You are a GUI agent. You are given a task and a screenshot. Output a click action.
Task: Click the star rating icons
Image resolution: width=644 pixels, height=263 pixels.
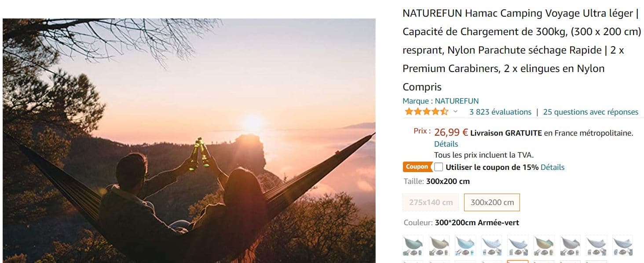pyautogui.click(x=426, y=112)
